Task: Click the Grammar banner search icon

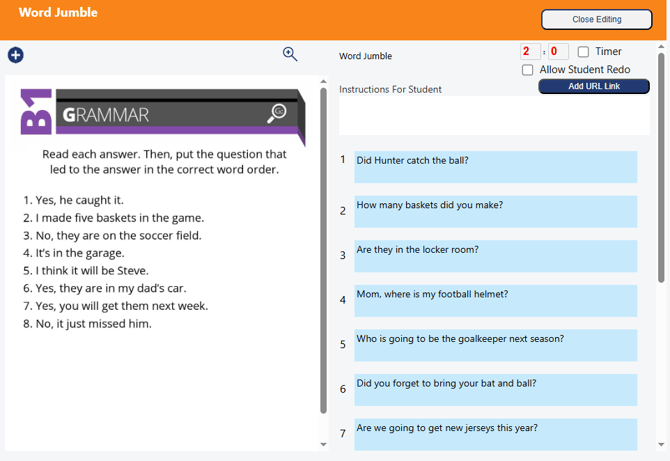Action: click(x=277, y=114)
